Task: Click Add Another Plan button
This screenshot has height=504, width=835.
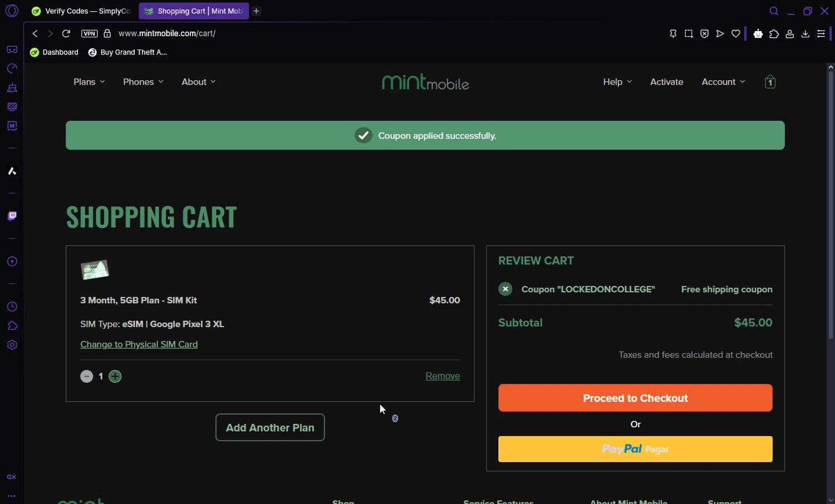Action: pyautogui.click(x=270, y=427)
